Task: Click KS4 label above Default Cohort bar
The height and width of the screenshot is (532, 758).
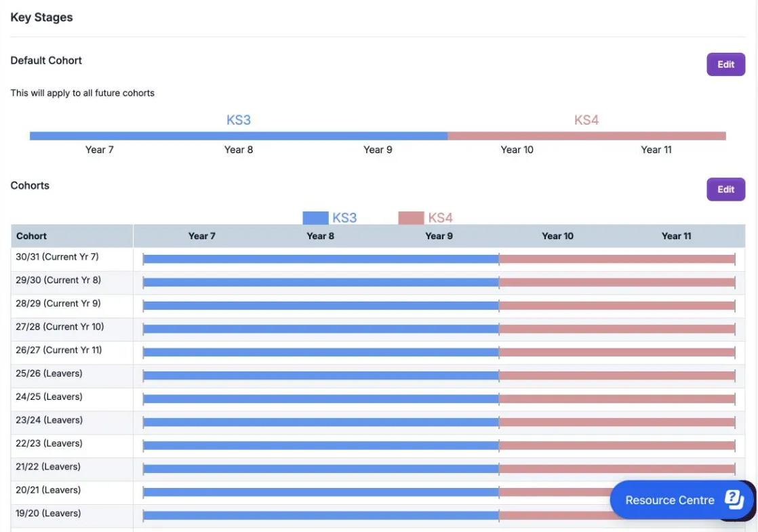Action: 586,120
